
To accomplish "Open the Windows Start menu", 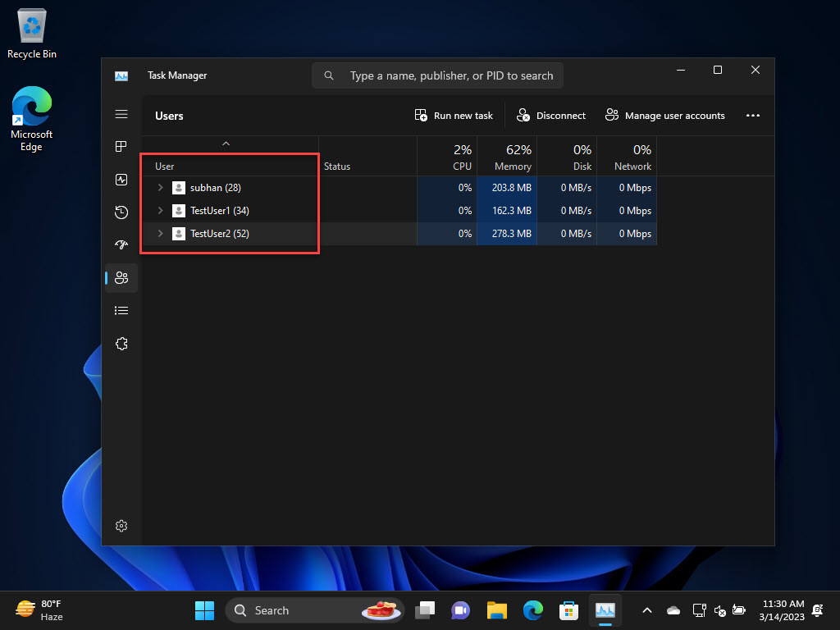I will (204, 610).
